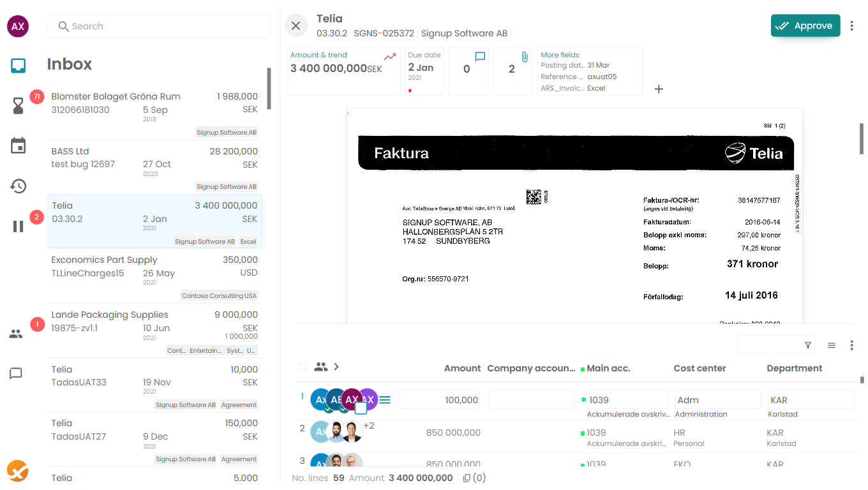Tick the select-all lines checkbox
The image size is (868, 490).
pyautogui.click(x=303, y=366)
